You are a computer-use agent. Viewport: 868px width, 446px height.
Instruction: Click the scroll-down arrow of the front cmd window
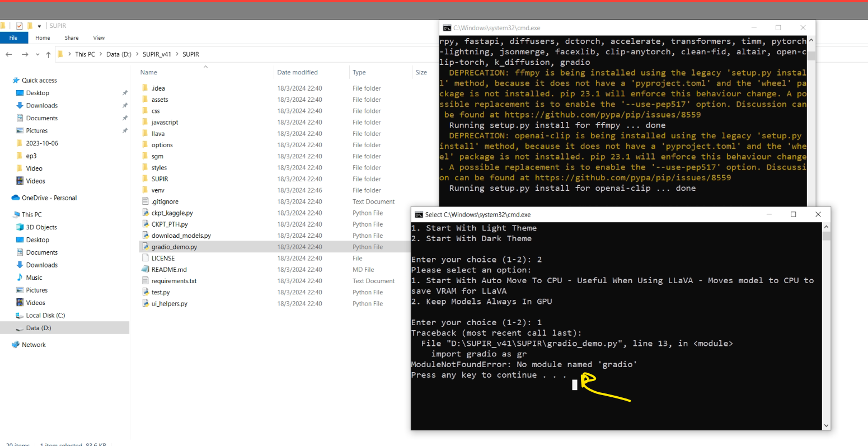tap(827, 426)
